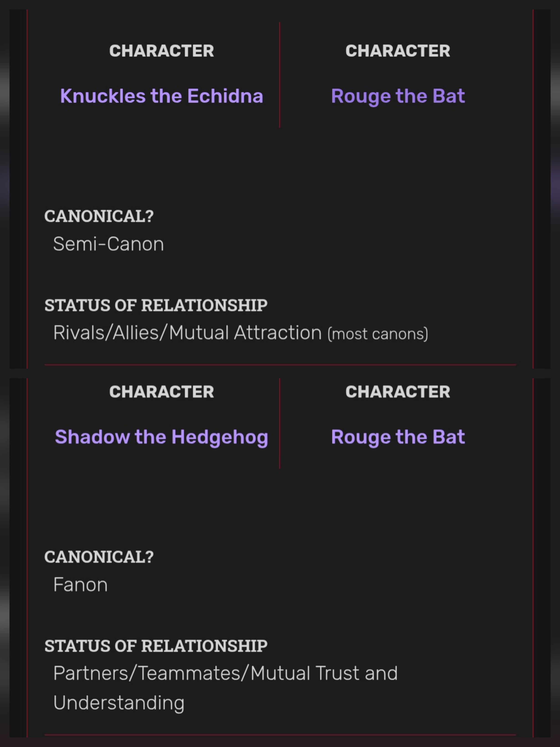Click the CHARACTER heading above the first Rouge the Bat
The height and width of the screenshot is (747, 560).
398,51
